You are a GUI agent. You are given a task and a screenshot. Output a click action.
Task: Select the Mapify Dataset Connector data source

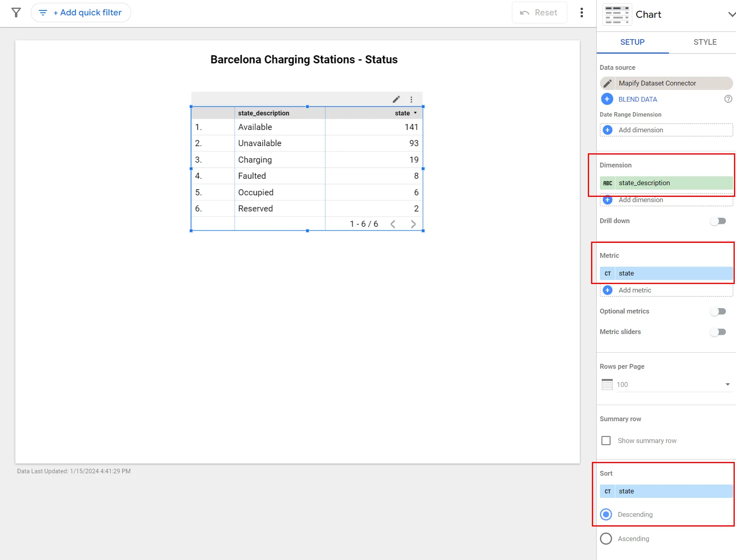pyautogui.click(x=666, y=83)
